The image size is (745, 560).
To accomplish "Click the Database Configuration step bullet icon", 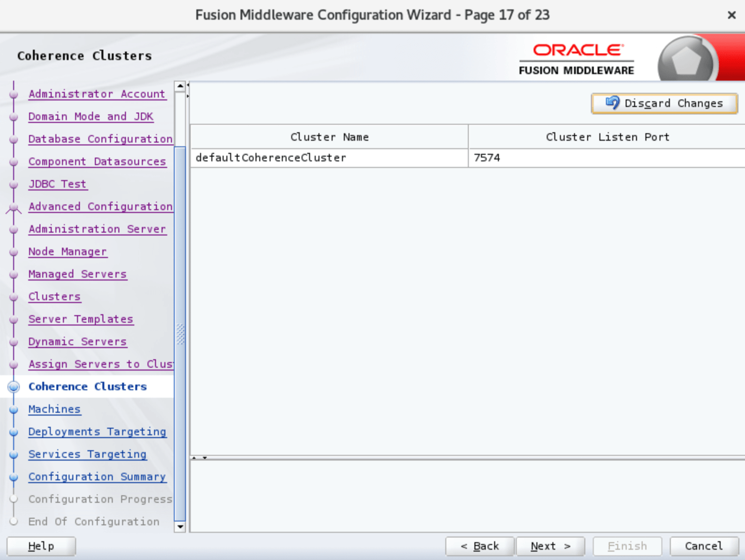I will click(14, 139).
